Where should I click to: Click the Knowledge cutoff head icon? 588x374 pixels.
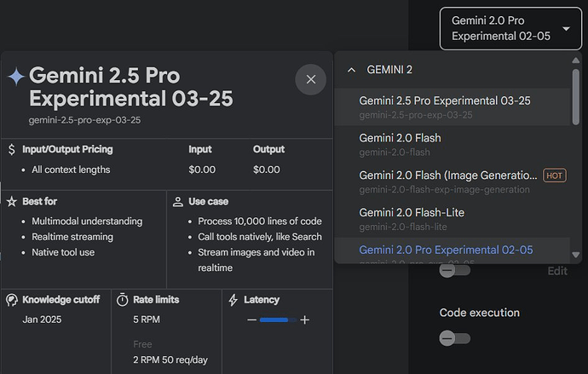(x=11, y=300)
